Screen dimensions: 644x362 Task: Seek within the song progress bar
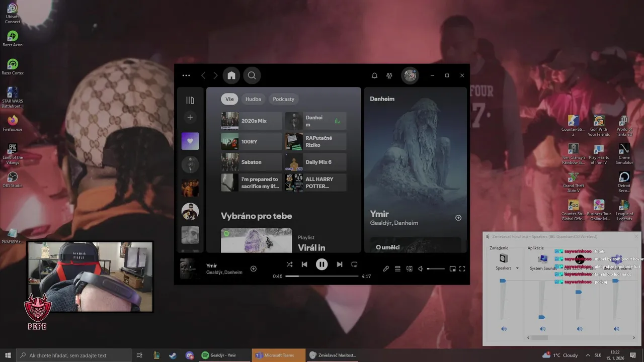point(322,276)
